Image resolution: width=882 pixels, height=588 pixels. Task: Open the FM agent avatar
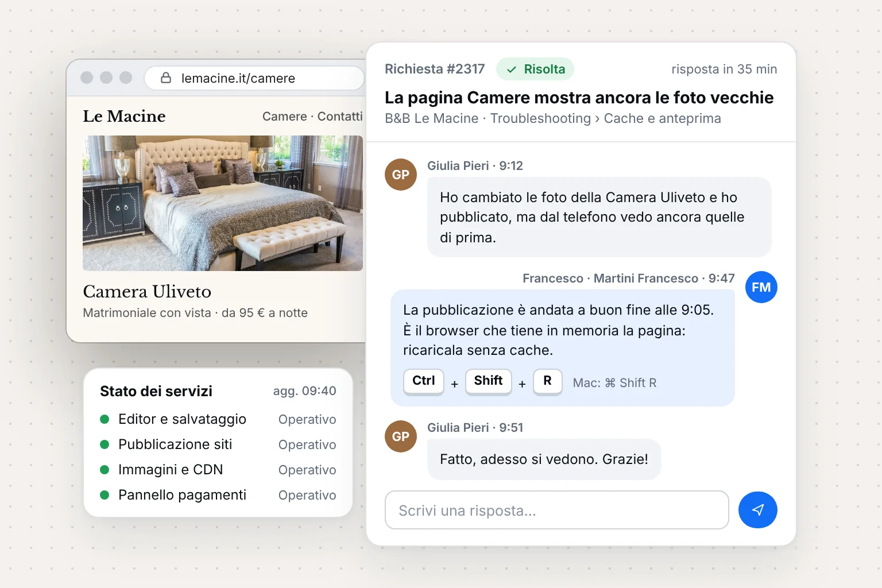[x=761, y=287]
